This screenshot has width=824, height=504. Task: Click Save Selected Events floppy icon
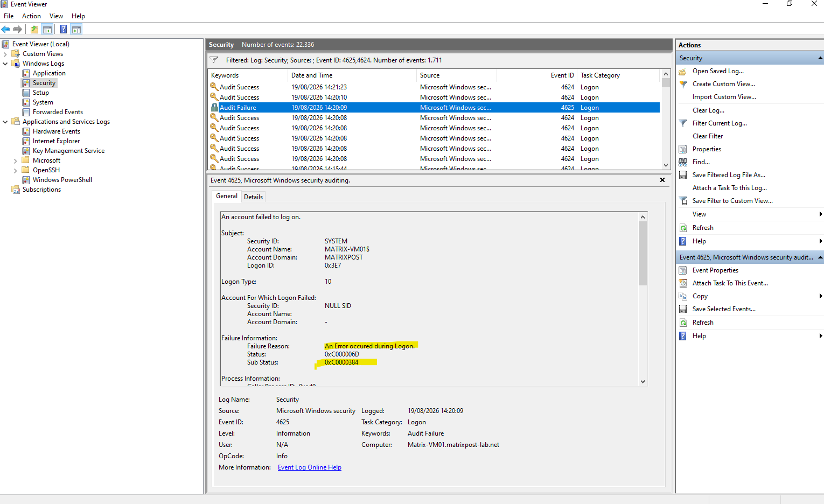coord(683,309)
